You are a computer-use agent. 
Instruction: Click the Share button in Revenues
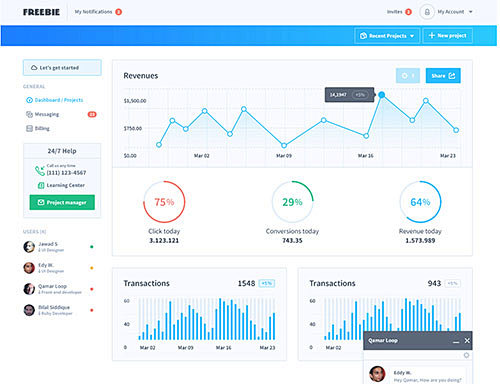[443, 76]
